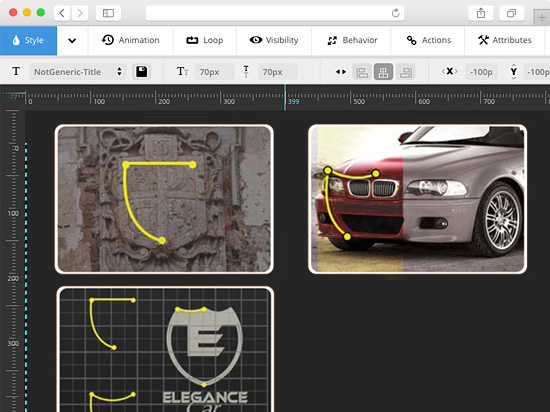Select right horizontal alignment
The image size is (550, 412).
click(405, 72)
